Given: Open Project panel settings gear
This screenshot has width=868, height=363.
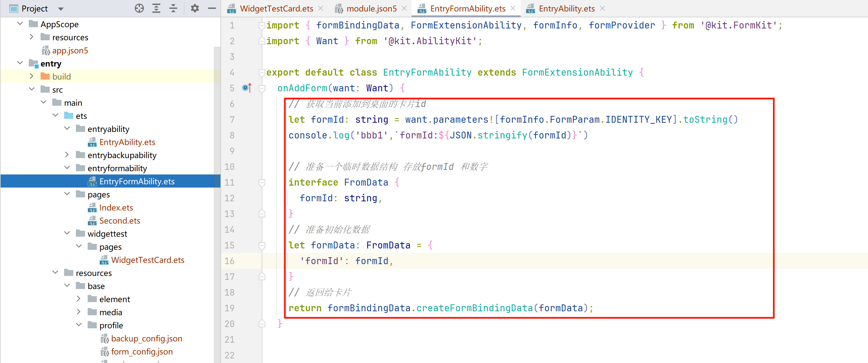Looking at the screenshot, I should 195,9.
